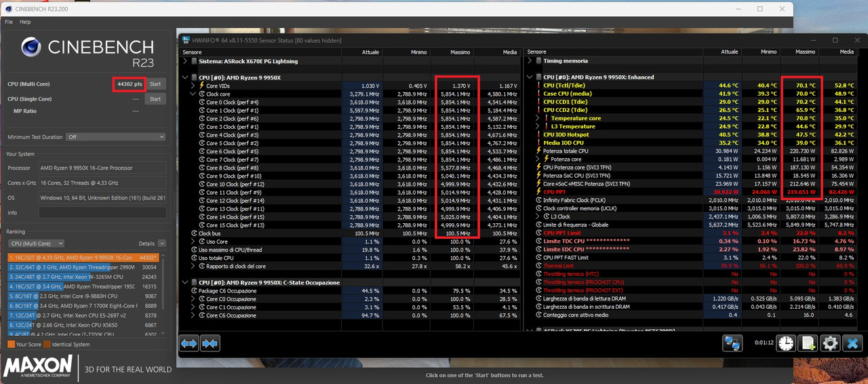Select the Clock bus sensor row
Image resolution: width=868 pixels, height=384 pixels.
click(x=351, y=233)
